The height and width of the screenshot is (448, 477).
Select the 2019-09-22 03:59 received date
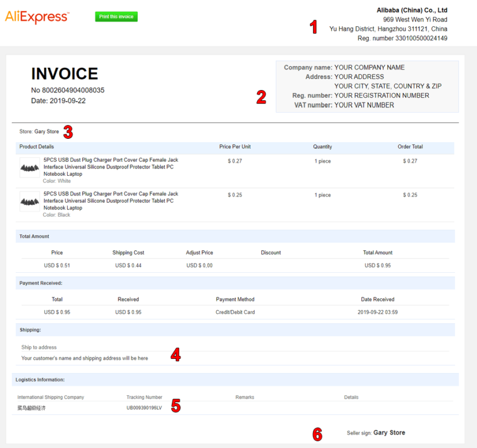pyautogui.click(x=377, y=312)
